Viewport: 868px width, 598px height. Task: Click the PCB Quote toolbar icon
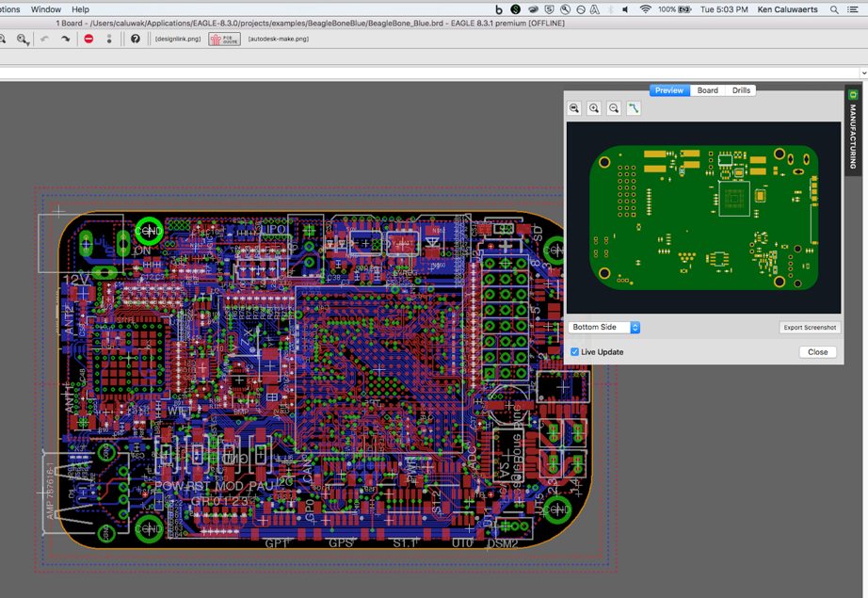[x=223, y=40]
